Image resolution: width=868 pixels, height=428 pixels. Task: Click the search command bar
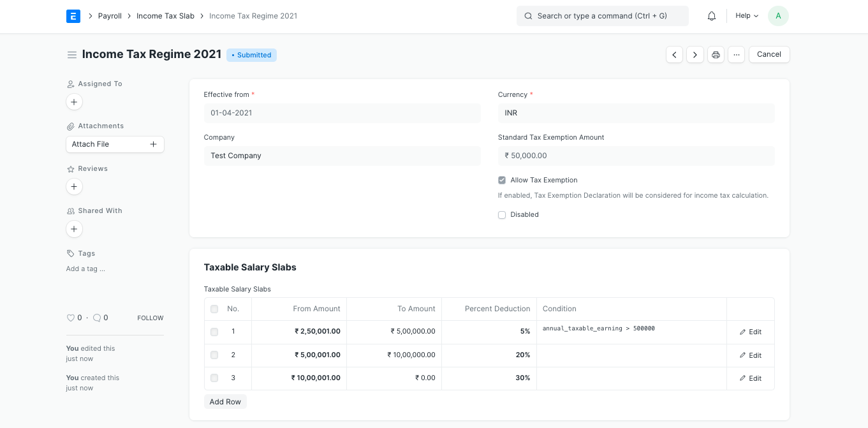pyautogui.click(x=602, y=16)
